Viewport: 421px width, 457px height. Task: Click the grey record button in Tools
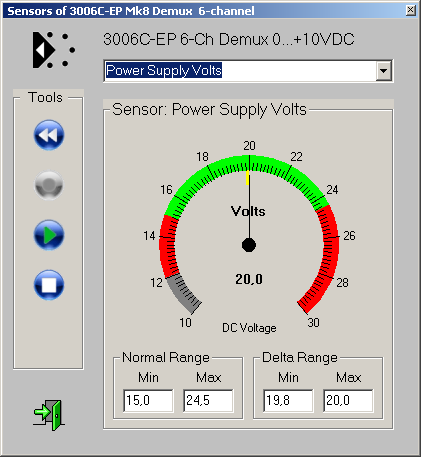point(49,185)
